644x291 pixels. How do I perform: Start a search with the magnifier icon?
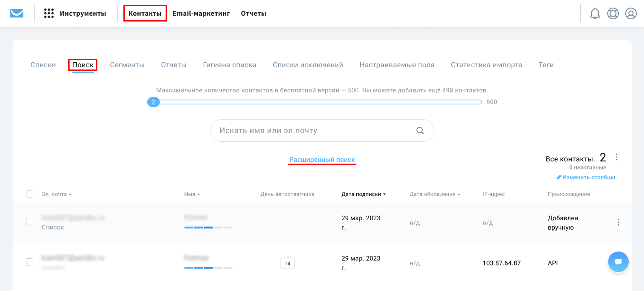click(x=420, y=130)
